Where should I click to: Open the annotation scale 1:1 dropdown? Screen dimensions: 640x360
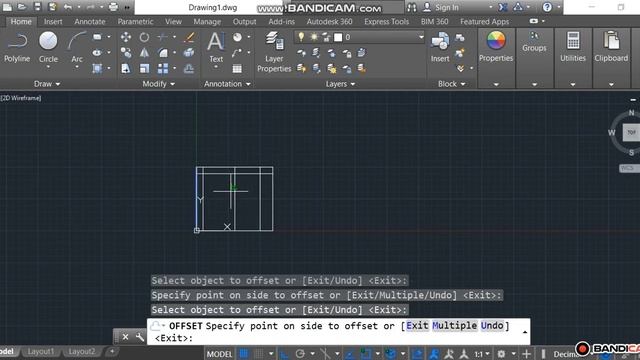482,354
